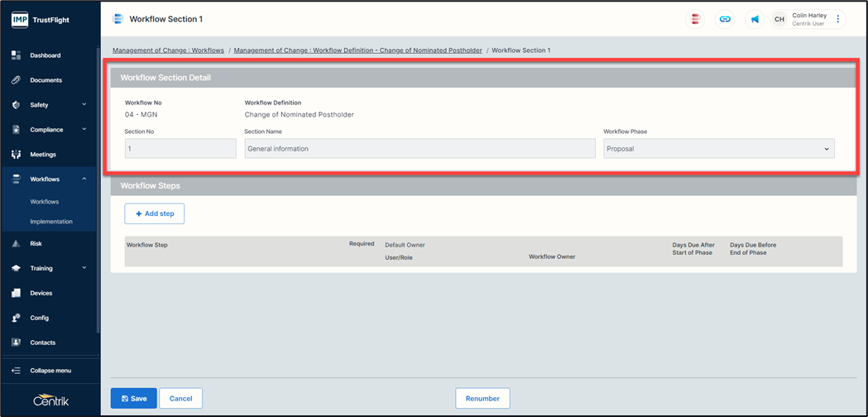Follow Management of Change : Workflows breadcrumb

pos(168,50)
